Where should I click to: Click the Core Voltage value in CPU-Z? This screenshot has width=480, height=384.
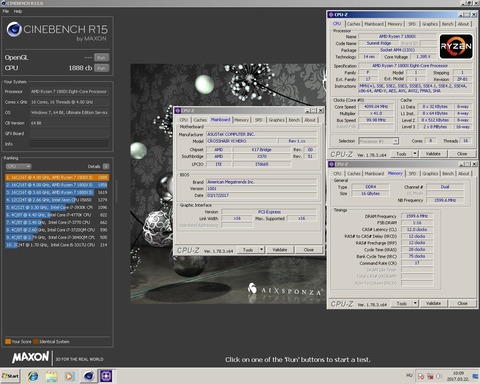pos(424,57)
